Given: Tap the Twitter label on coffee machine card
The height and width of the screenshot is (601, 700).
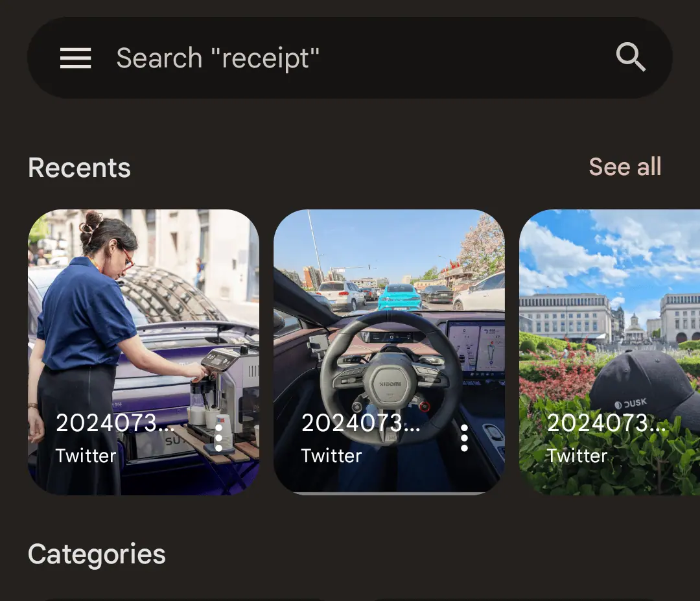Looking at the screenshot, I should tap(86, 456).
